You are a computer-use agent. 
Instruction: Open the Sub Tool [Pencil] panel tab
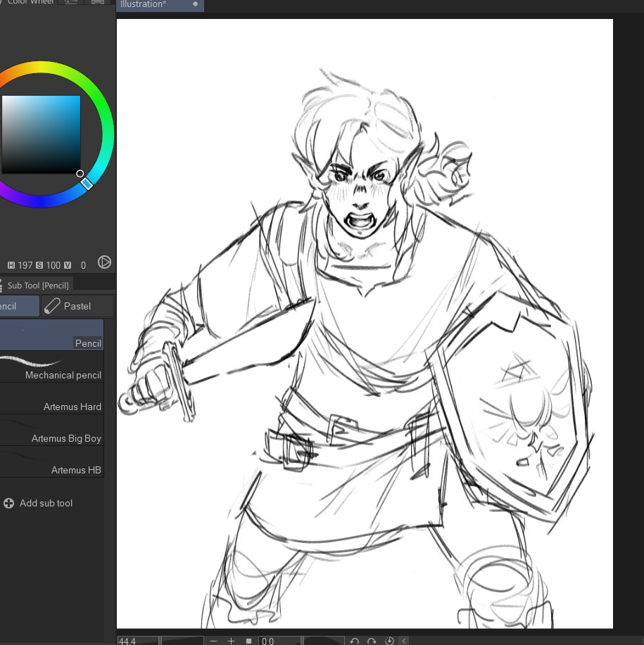(x=38, y=286)
